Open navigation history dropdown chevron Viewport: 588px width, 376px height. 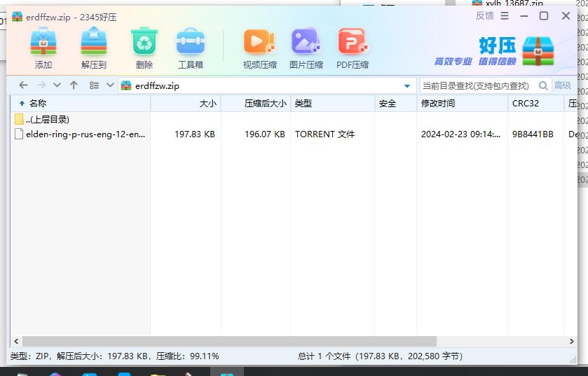click(x=57, y=85)
